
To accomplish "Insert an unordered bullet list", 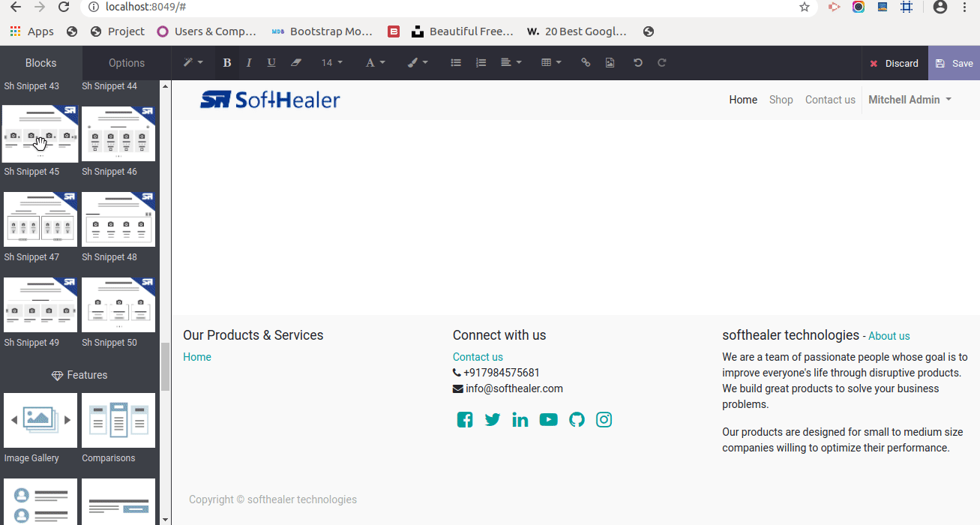I will (456, 63).
